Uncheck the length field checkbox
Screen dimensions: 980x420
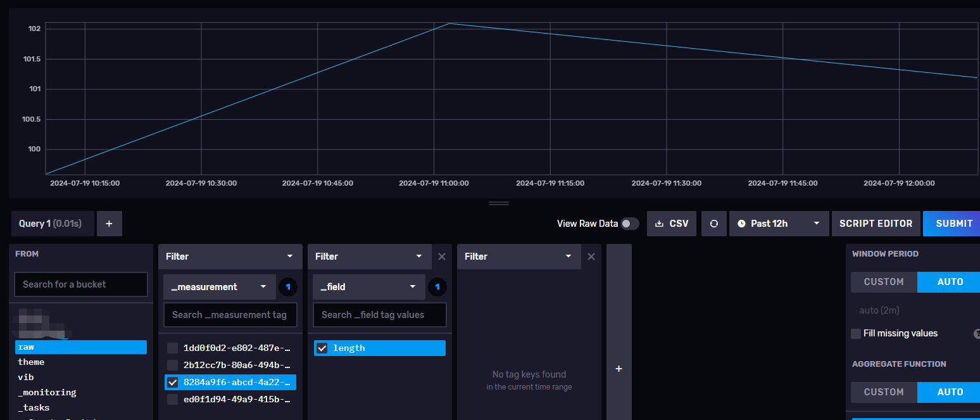[x=322, y=348]
